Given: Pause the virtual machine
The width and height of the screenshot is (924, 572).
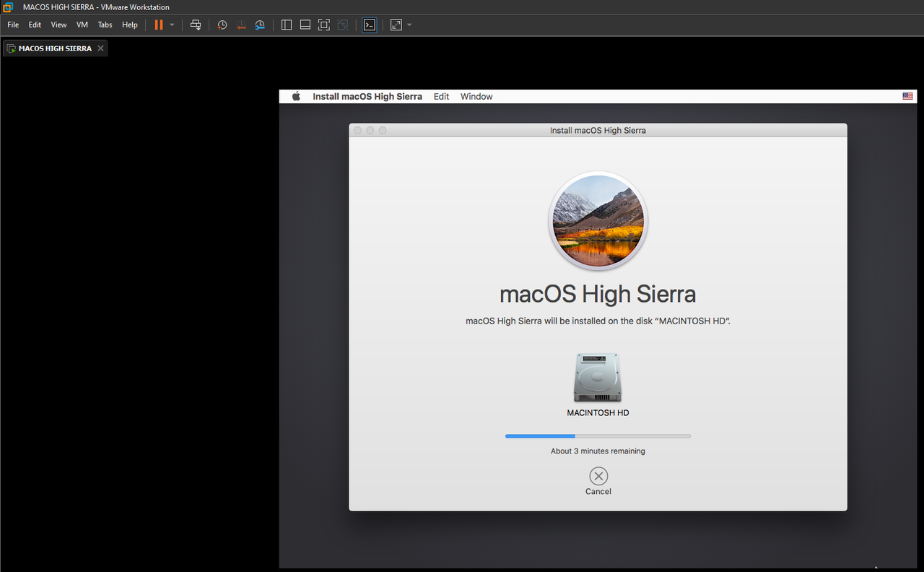Looking at the screenshot, I should [159, 25].
